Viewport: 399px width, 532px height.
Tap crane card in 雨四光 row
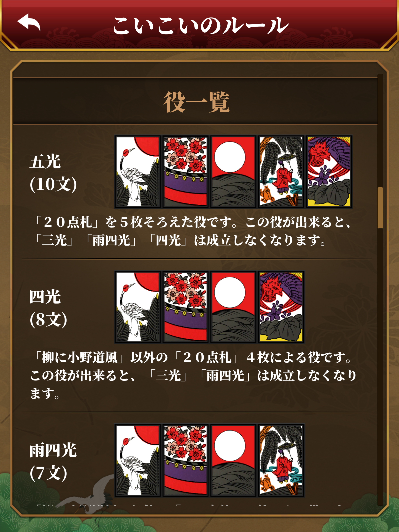click(x=137, y=460)
